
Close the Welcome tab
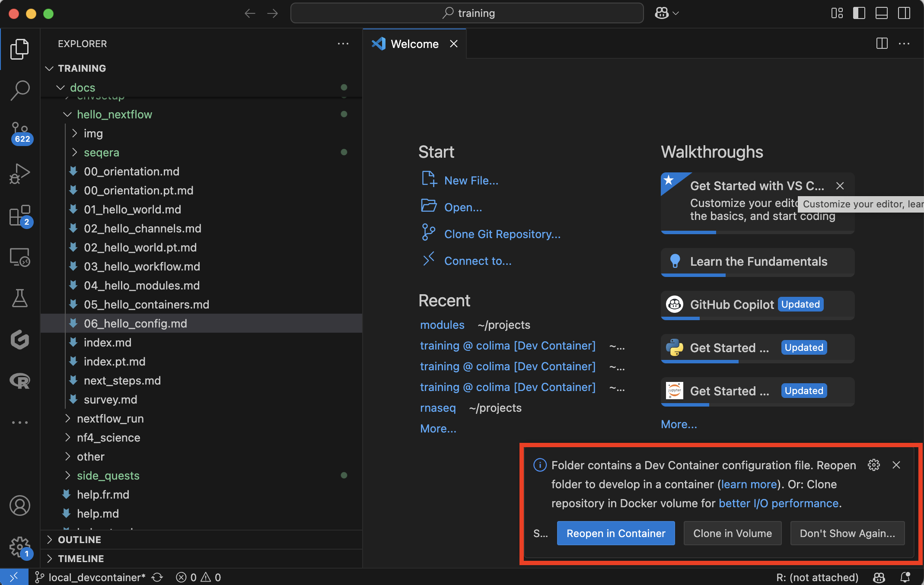pyautogui.click(x=454, y=44)
